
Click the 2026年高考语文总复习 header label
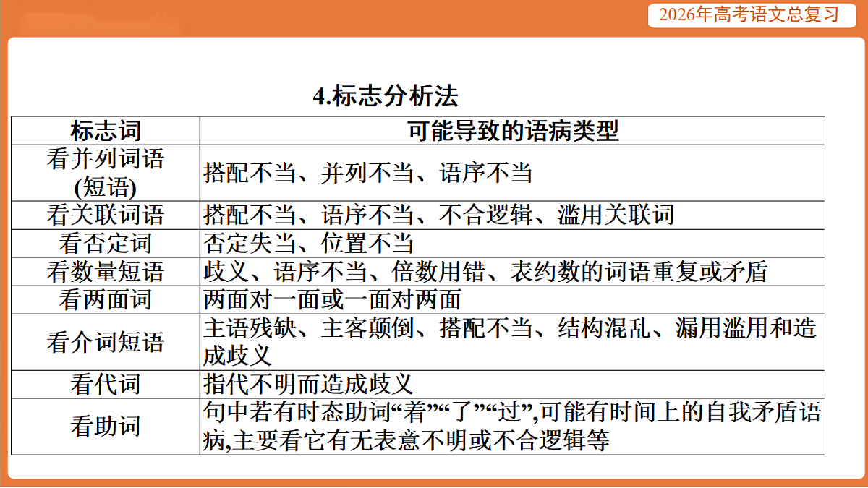coord(749,14)
